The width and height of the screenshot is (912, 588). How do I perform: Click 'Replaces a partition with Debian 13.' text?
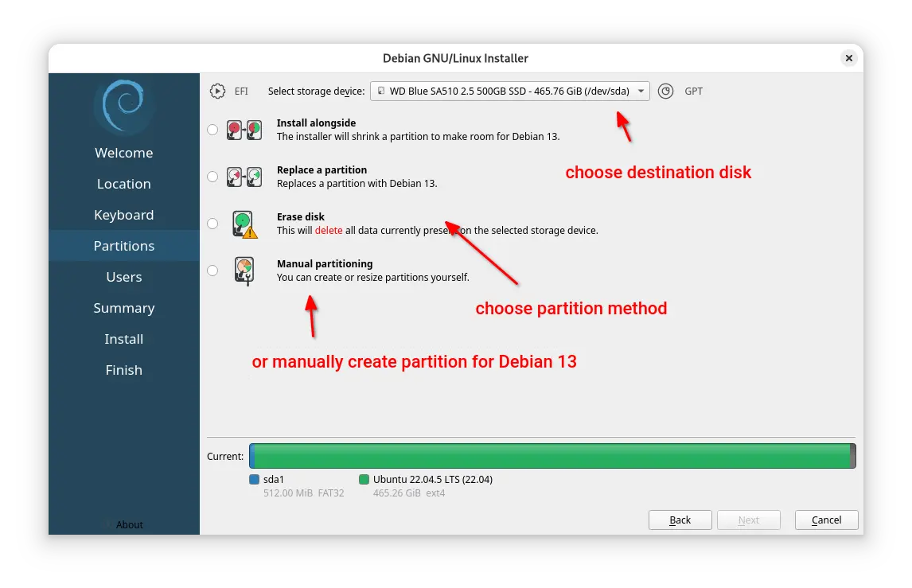(x=357, y=184)
